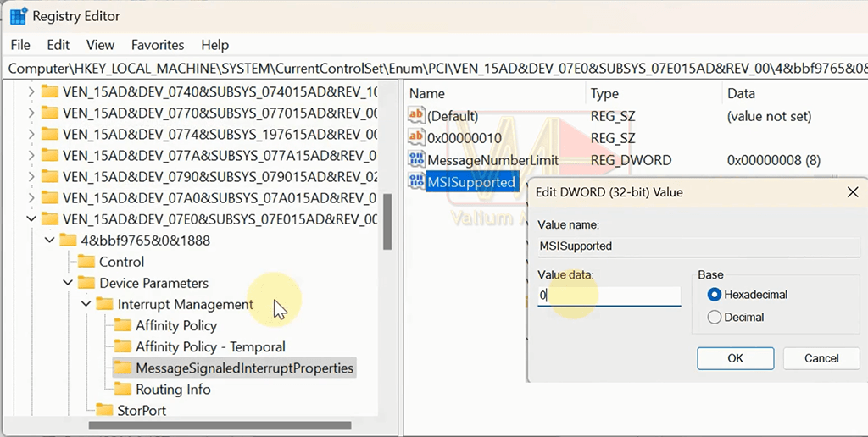868x437 pixels.
Task: Collapse the Interrupt Management key
Action: tap(86, 304)
